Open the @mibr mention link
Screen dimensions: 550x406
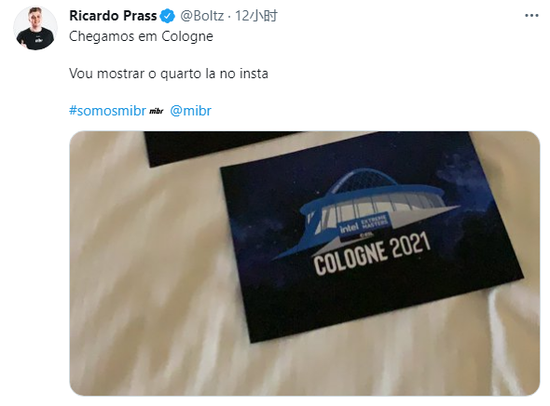[190, 111]
